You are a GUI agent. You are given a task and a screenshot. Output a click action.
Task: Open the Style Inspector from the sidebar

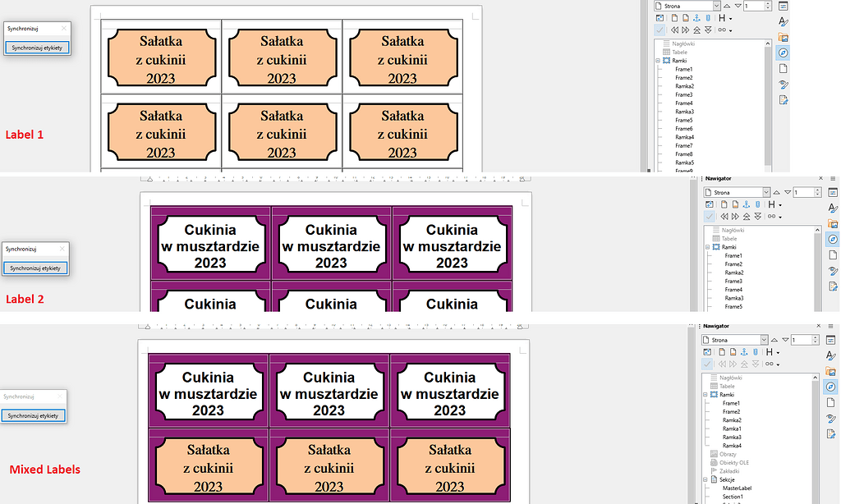[x=784, y=83]
